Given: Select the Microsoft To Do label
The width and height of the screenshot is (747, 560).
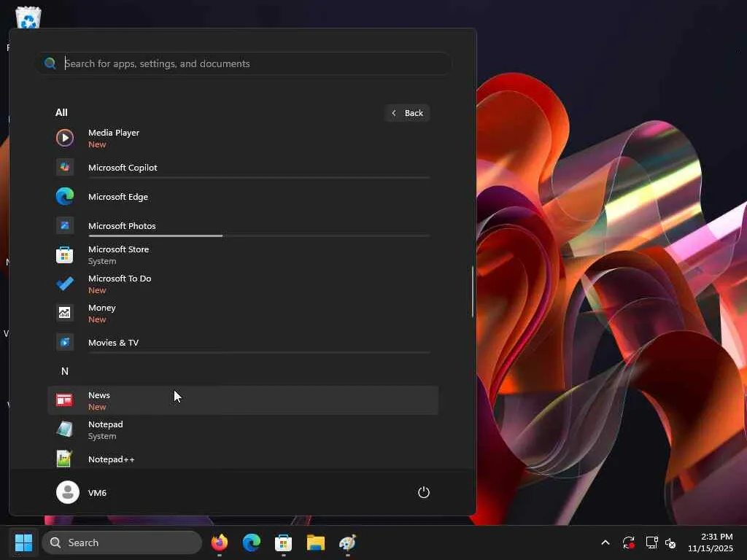Looking at the screenshot, I should [x=120, y=278].
